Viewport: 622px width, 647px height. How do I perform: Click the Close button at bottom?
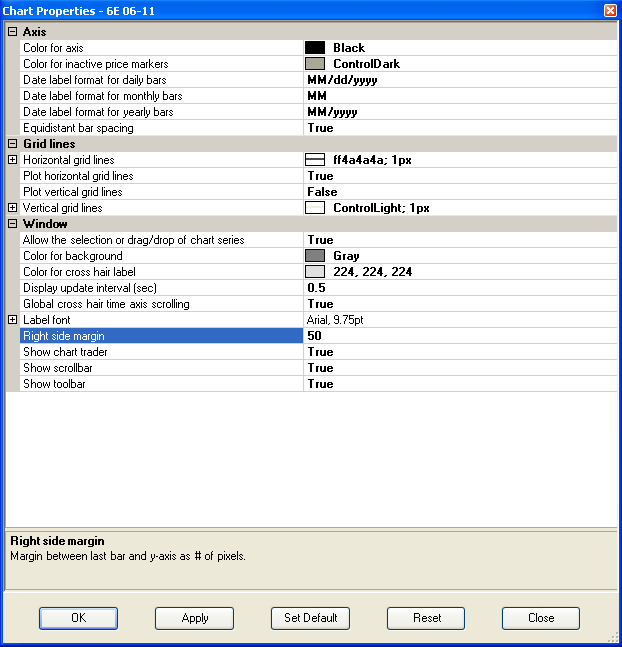[541, 618]
